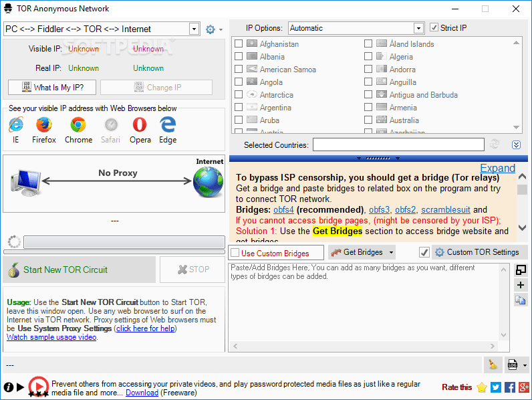
Task: Share via Facebook icon
Action: click(509, 387)
